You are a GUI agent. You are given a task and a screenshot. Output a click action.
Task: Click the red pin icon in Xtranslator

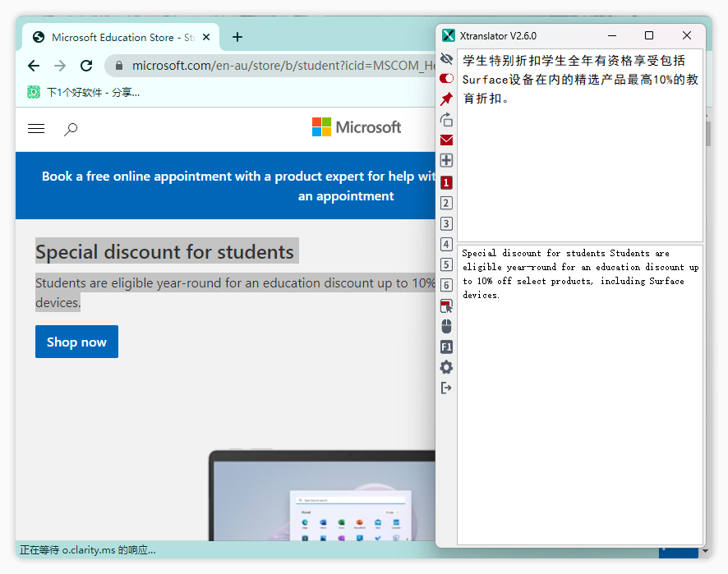pos(446,99)
